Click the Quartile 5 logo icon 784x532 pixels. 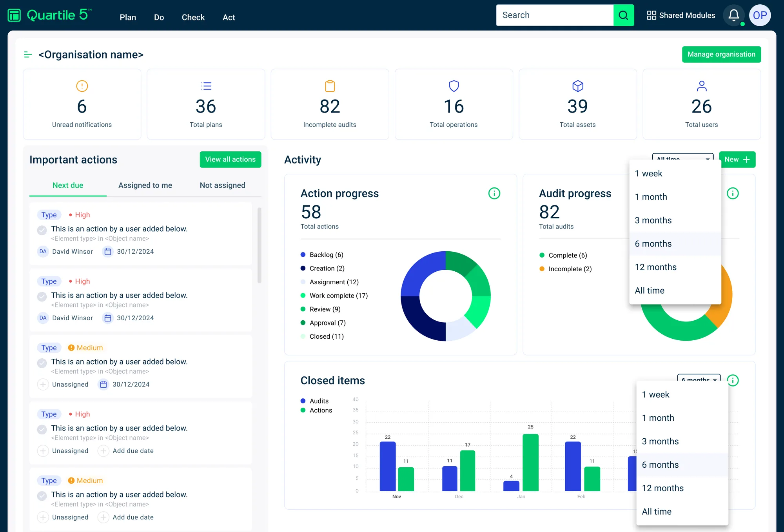point(14,15)
